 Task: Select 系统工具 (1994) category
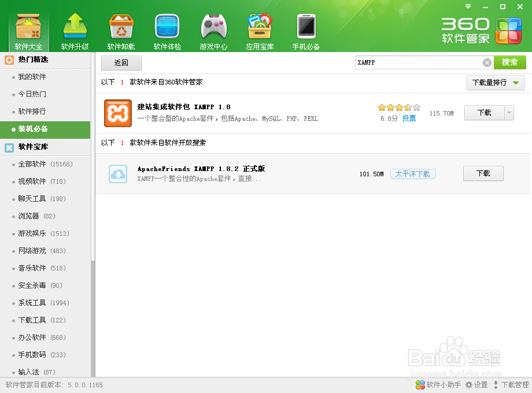click(45, 302)
